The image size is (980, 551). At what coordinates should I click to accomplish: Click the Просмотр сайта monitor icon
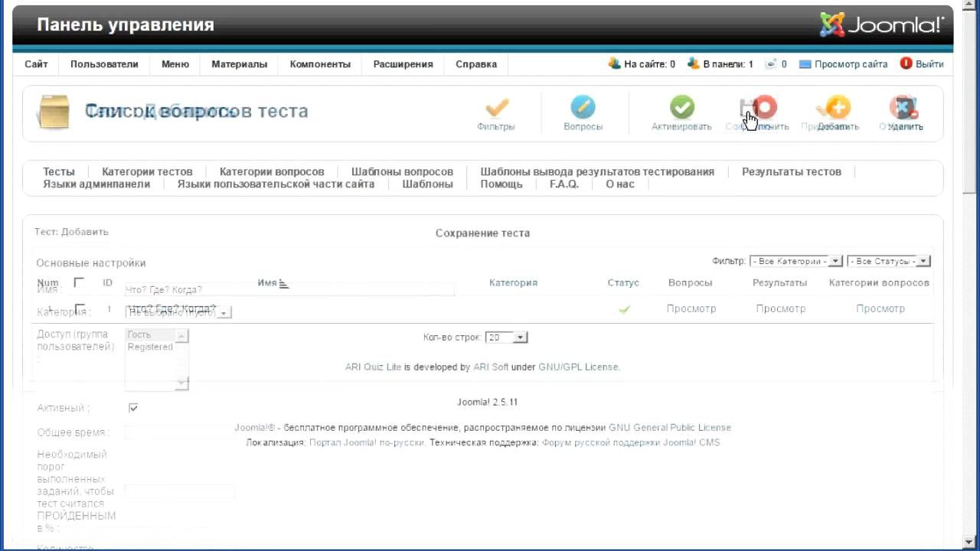[805, 64]
